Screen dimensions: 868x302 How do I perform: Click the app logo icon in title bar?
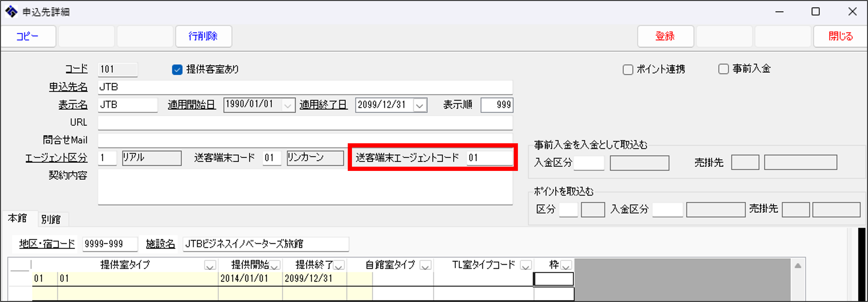coord(11,12)
